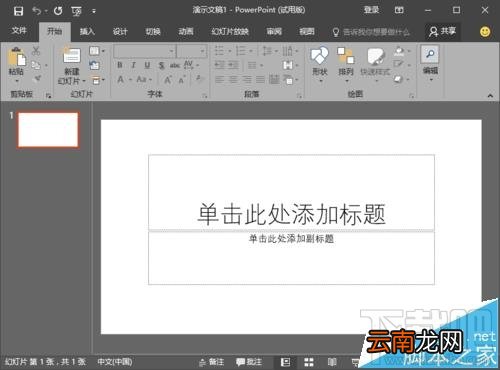Click the Reset slide icon
Viewport: 500px width, 370px height.
95,65
